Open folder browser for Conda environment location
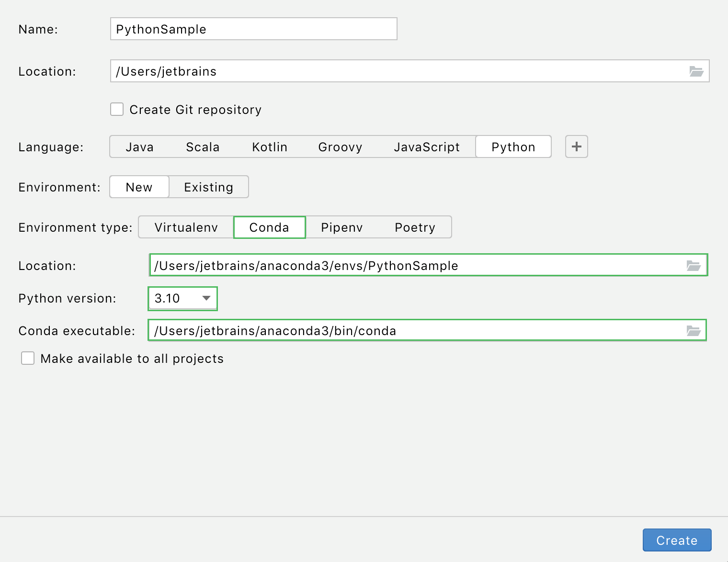The width and height of the screenshot is (728, 562). coord(693,265)
